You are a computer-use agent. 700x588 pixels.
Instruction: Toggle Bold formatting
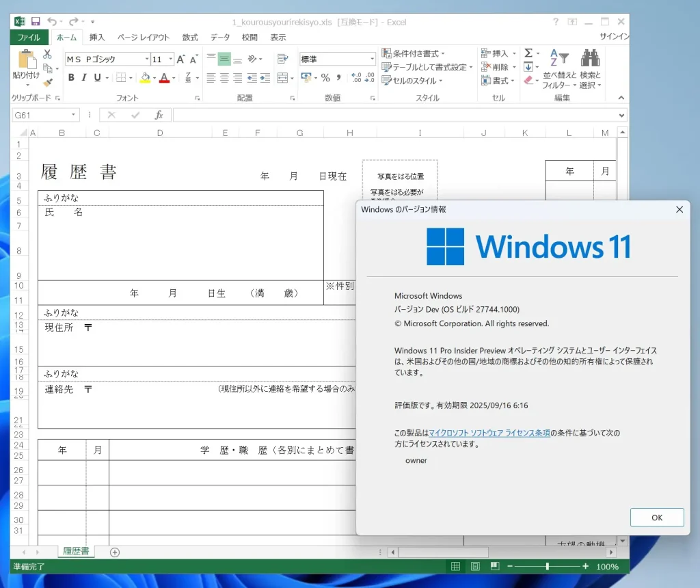(71, 78)
